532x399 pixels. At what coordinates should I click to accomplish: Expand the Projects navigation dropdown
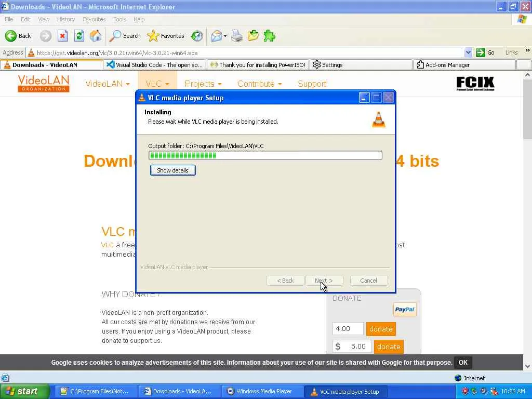(220, 84)
